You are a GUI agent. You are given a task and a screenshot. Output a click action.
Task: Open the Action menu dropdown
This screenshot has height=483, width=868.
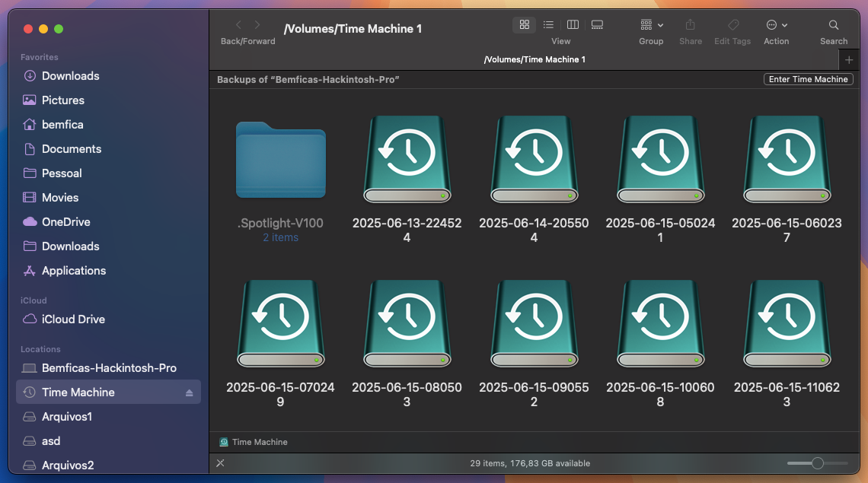click(x=777, y=25)
